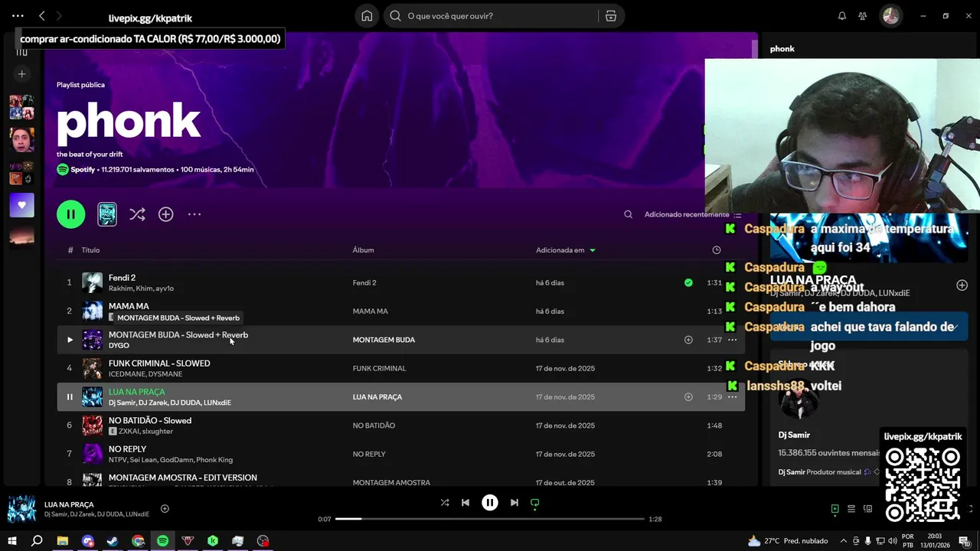
Task: Toggle the Now Playing view icon
Action: (835, 509)
